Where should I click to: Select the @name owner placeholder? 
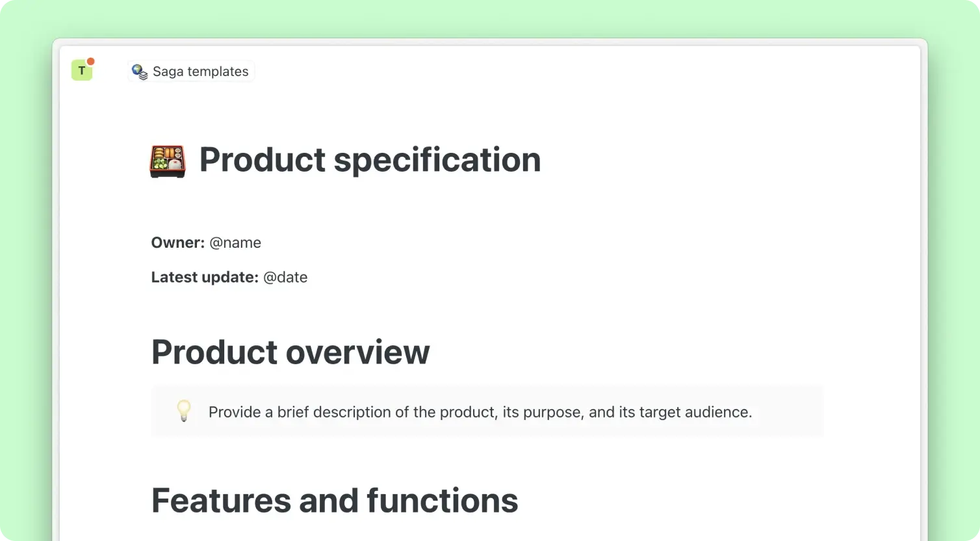pos(235,243)
